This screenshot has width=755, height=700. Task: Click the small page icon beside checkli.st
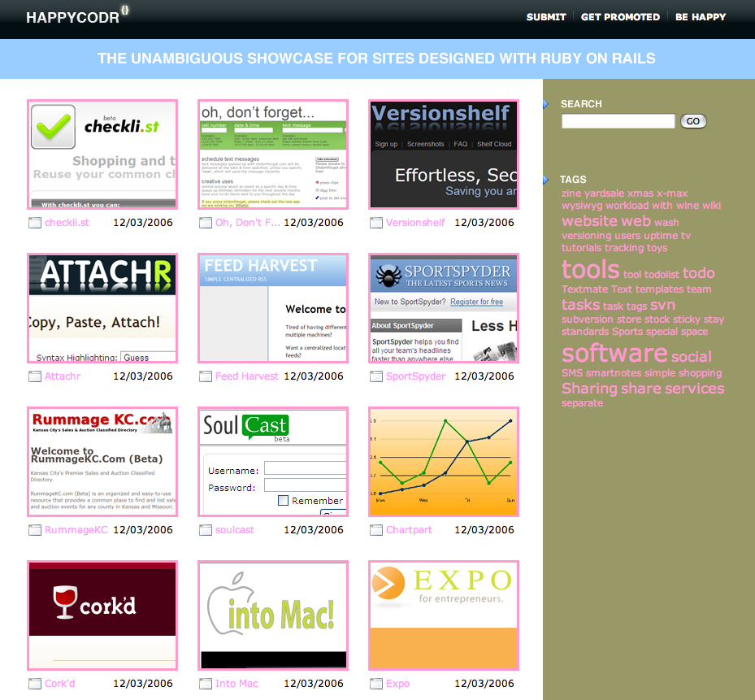tap(35, 223)
